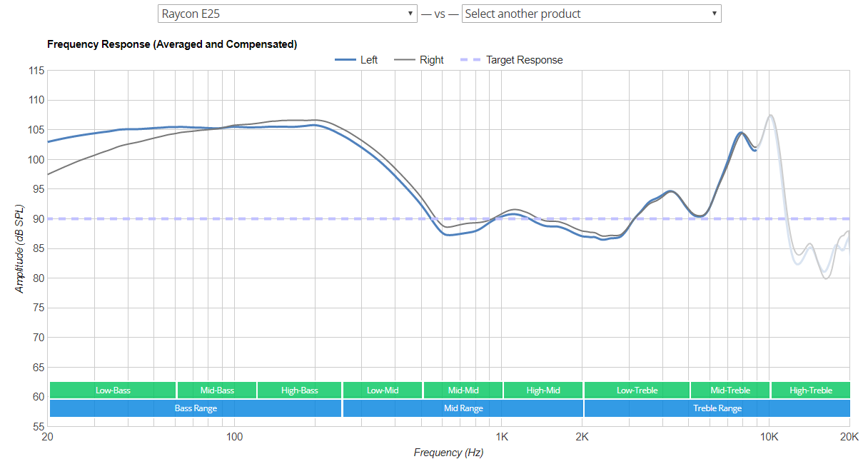This screenshot has height=469, width=868.
Task: Select the Mid-Treble range band
Action: click(730, 390)
